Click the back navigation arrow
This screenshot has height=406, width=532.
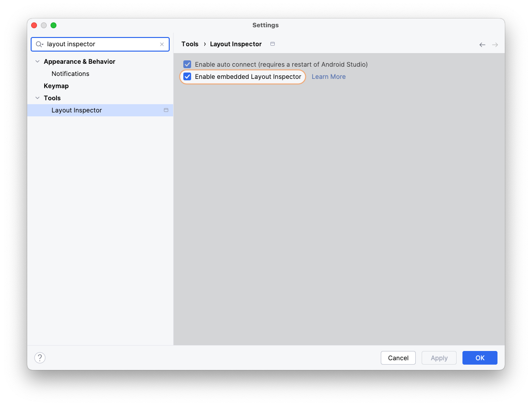point(482,44)
